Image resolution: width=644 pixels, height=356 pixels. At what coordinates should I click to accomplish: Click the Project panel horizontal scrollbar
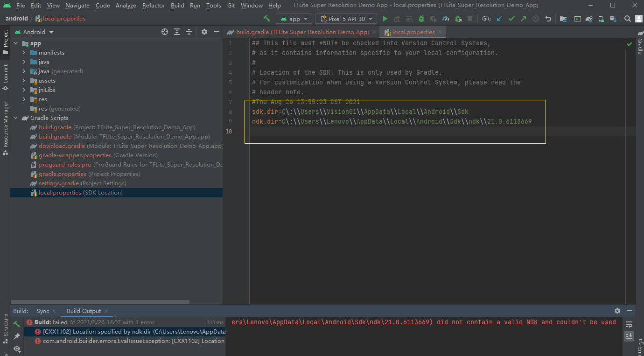click(100, 302)
